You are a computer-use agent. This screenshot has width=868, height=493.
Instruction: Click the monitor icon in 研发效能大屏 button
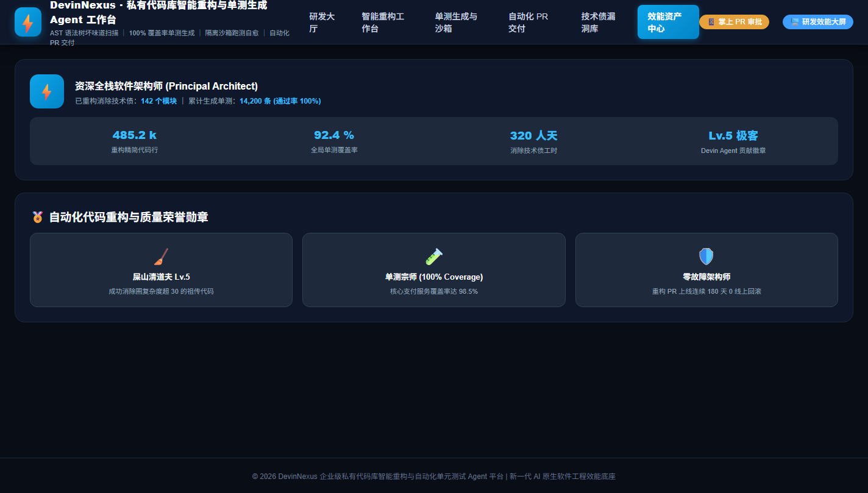(795, 22)
